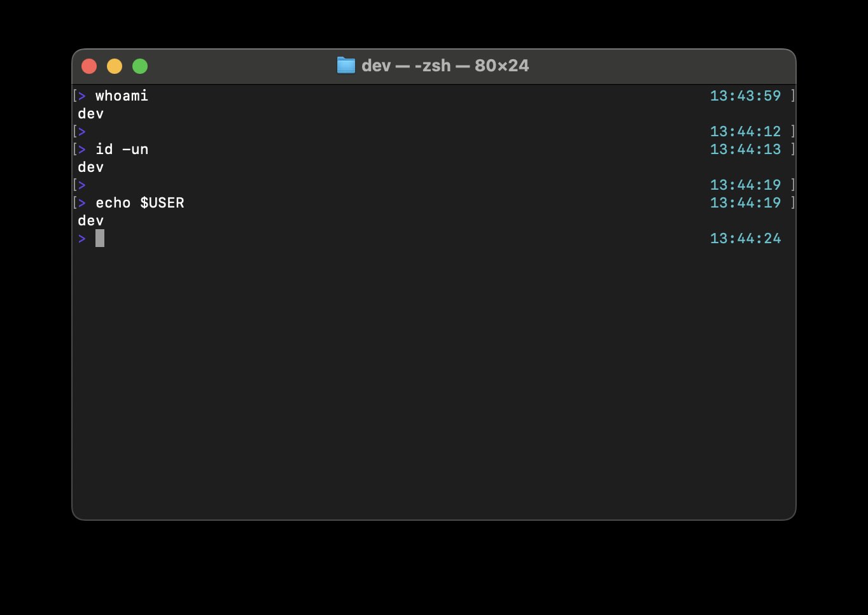Select the id -un command text
Screen dimensions: 868x615
coord(122,149)
